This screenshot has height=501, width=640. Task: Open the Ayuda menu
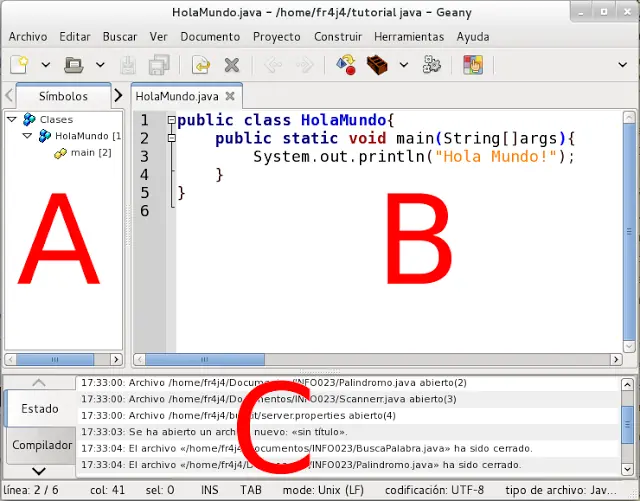473,37
